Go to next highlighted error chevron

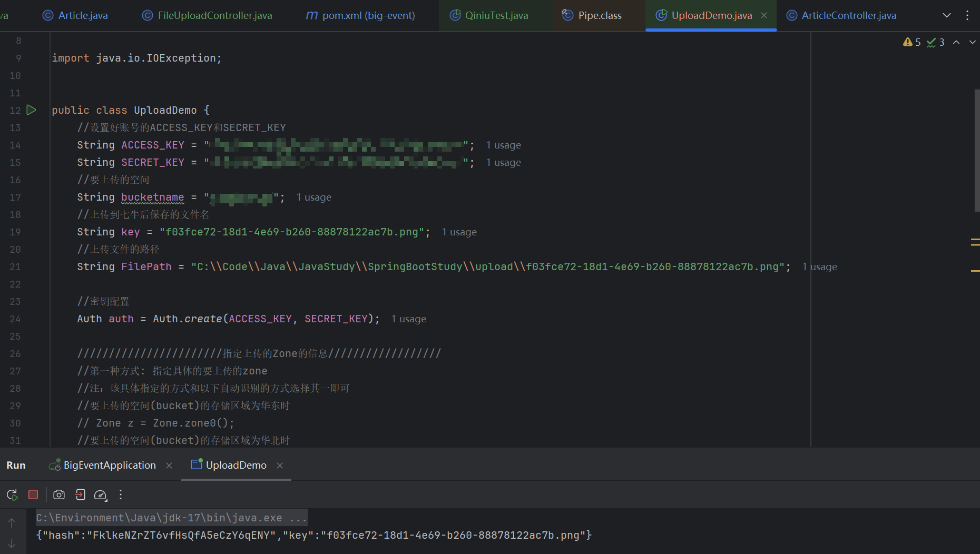tap(972, 42)
